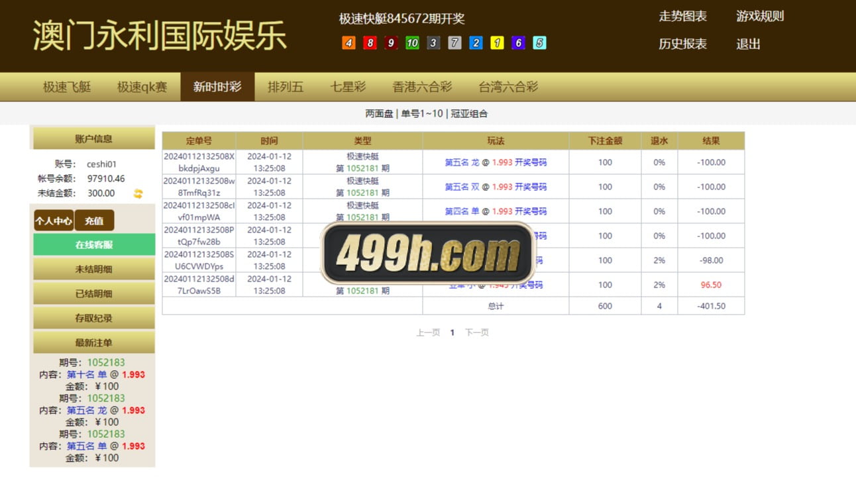Click the 账户信息 panel header

point(94,138)
